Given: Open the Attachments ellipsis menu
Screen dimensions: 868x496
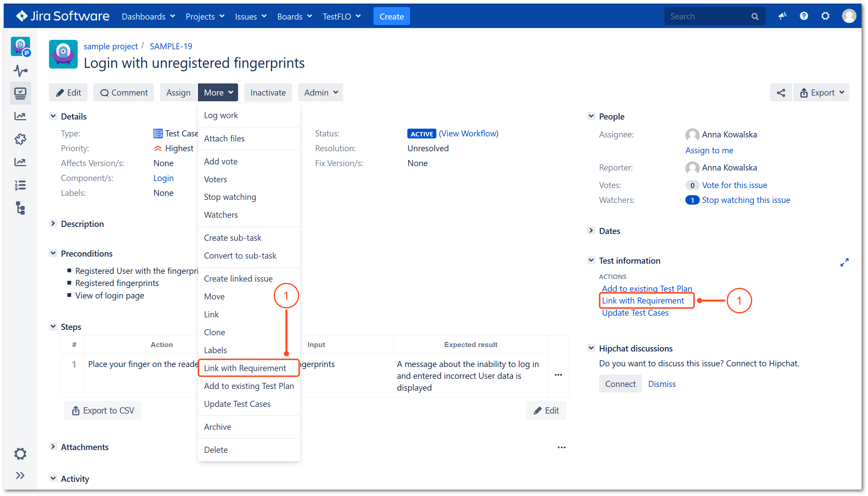Looking at the screenshot, I should pos(561,447).
